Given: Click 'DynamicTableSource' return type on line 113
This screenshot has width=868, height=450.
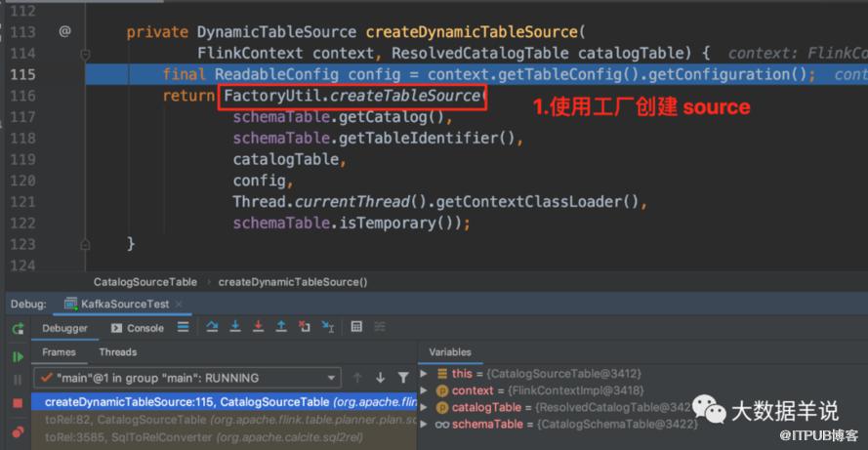Looking at the screenshot, I should point(276,32).
